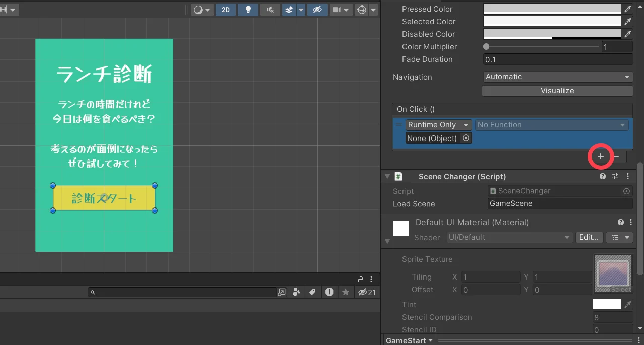The image size is (644, 345).
Task: Click Scene Changer script hash icon
Action: (398, 176)
